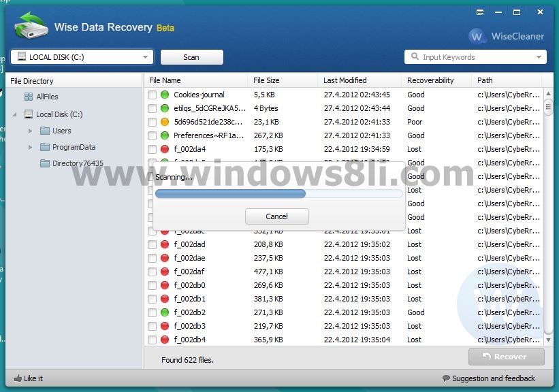Click the red status dot of f_002dae

point(164,258)
